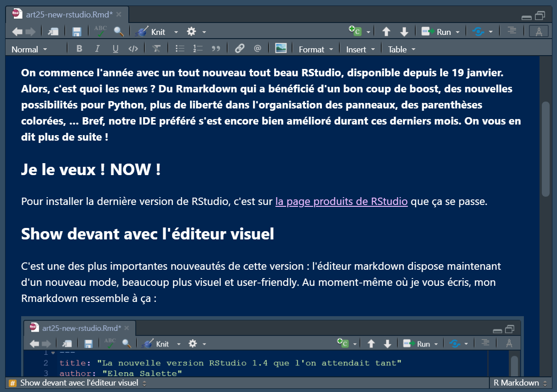This screenshot has width=557, height=392.
Task: Follow la page produits de RStudio link
Action: [x=341, y=201]
